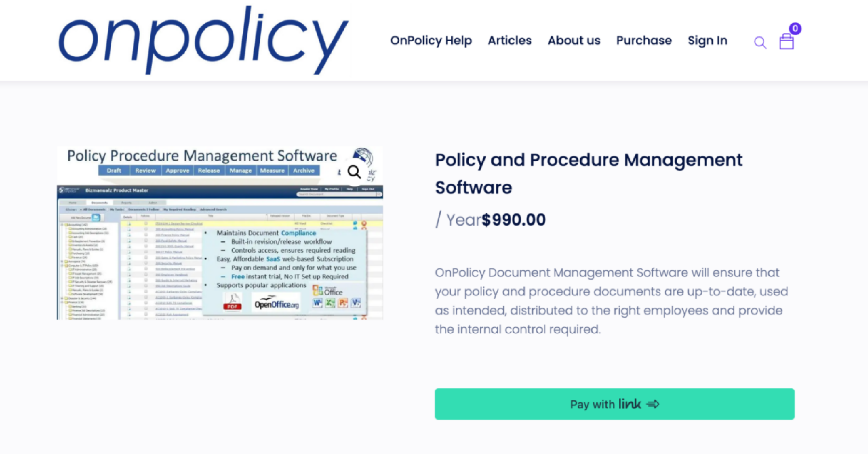
Task: Click the $990.00 price text
Action: tap(514, 220)
